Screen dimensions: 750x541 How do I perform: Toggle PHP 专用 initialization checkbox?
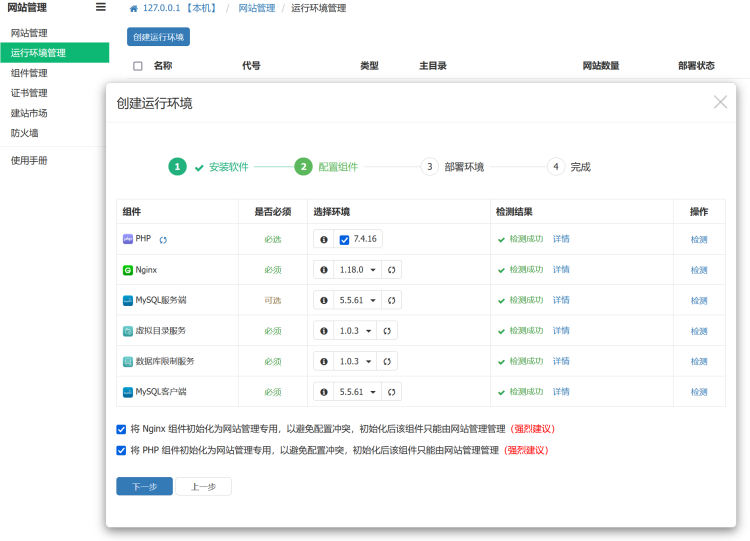121,451
